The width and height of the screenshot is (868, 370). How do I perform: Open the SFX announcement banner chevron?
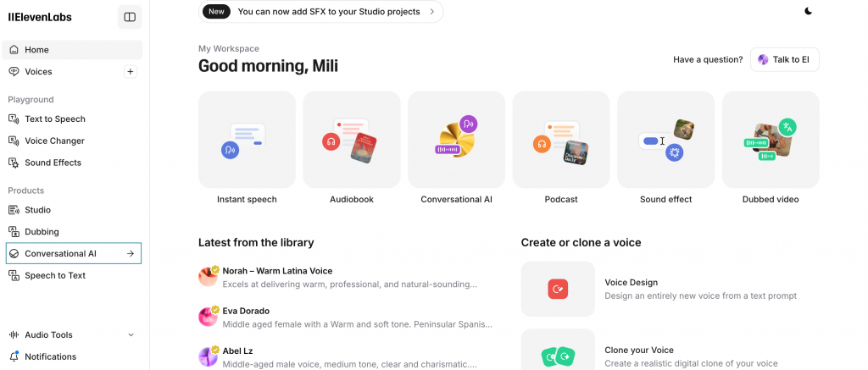pyautogui.click(x=431, y=12)
